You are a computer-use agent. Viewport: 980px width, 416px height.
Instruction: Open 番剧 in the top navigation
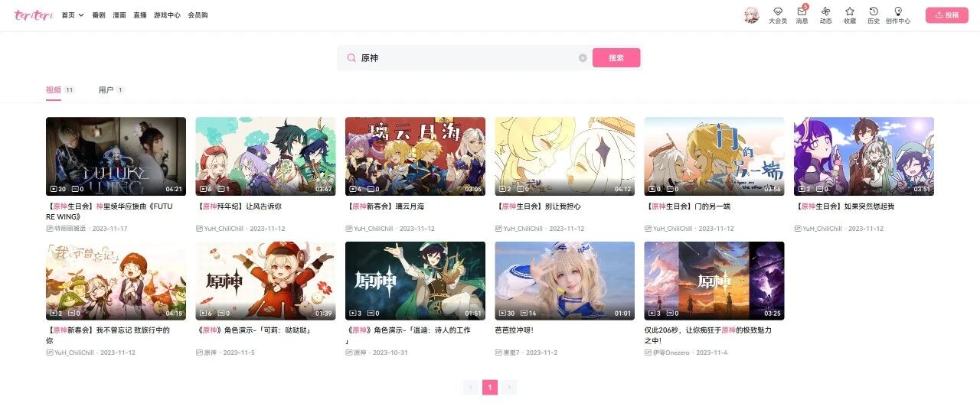click(x=99, y=15)
